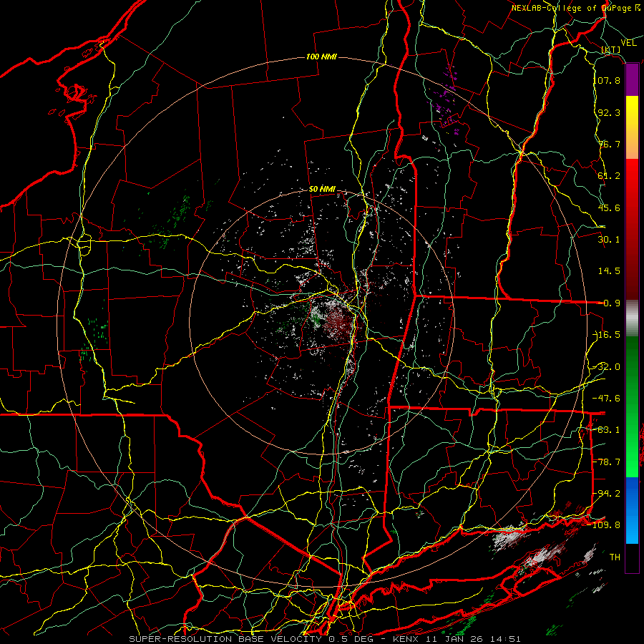Click the SUPER-RESOLUTION BASE VELOCITY caption text
The image size is (644, 644).
(x=225, y=639)
